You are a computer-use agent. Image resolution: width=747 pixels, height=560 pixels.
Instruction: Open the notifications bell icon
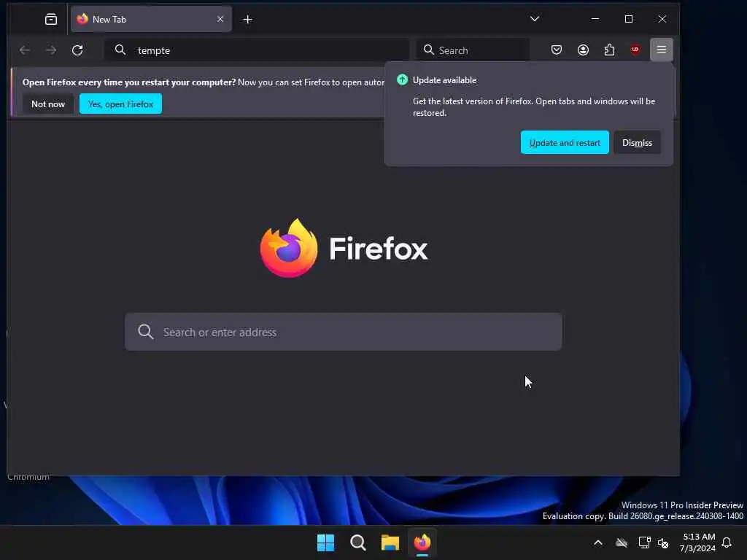(x=727, y=542)
